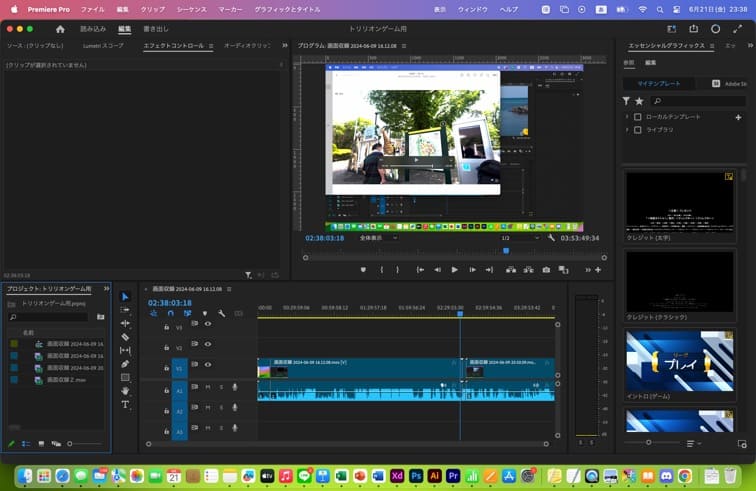756x491 pixels.
Task: Expand the ローカルテンプレート folder
Action: (x=627, y=117)
